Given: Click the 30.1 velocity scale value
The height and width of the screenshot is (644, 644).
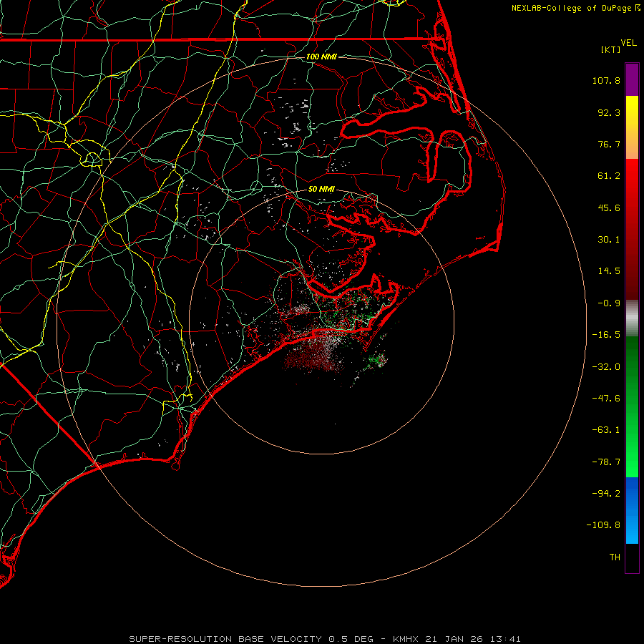Looking at the screenshot, I should 609,240.
